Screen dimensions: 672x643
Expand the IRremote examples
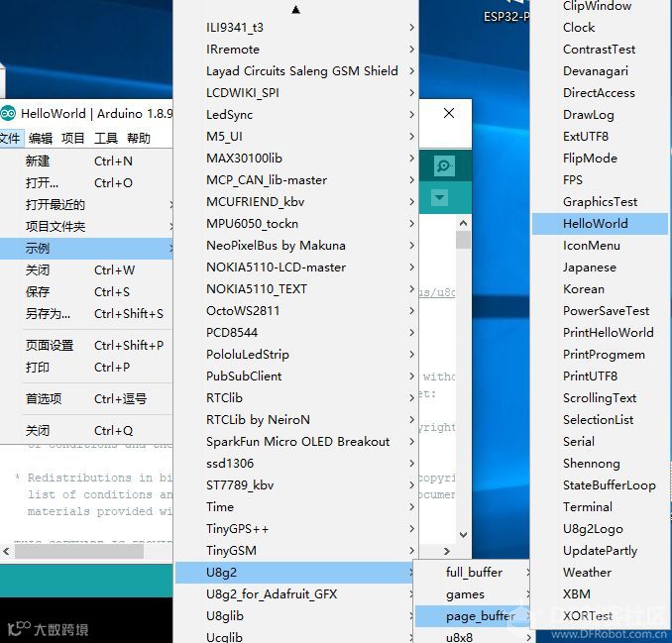click(x=295, y=50)
